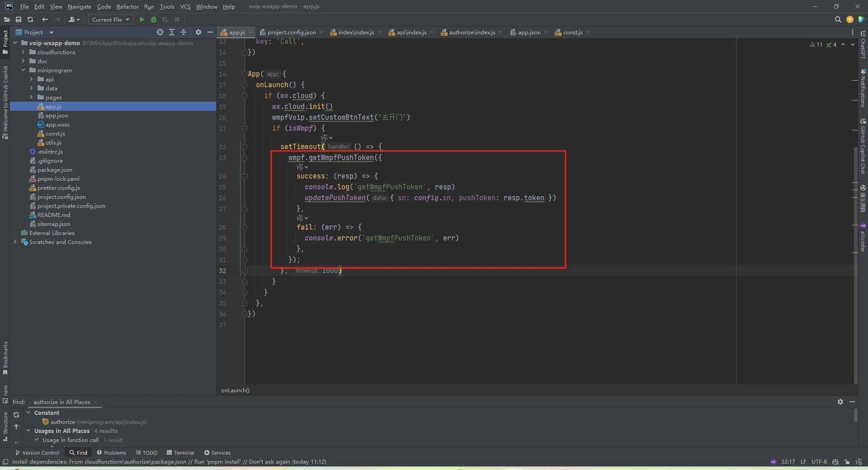This screenshot has width=868, height=470.
Task: Open the Refactor menu
Action: tap(127, 6)
